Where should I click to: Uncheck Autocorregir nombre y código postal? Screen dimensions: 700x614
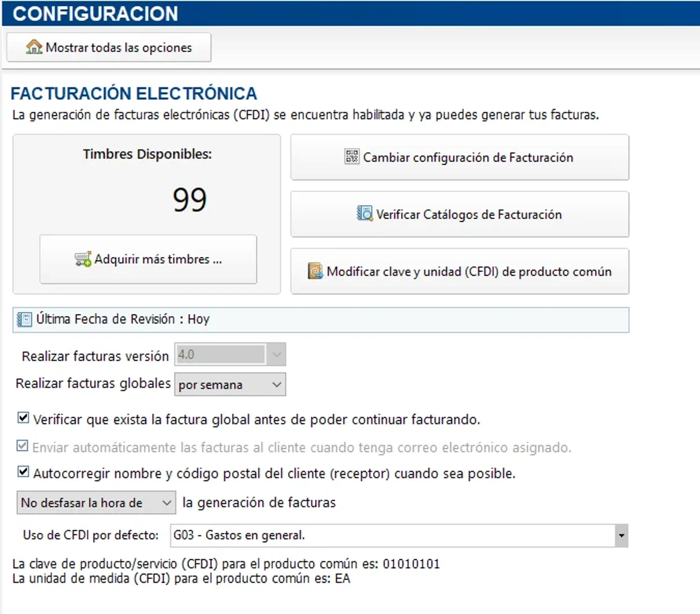[x=23, y=472]
